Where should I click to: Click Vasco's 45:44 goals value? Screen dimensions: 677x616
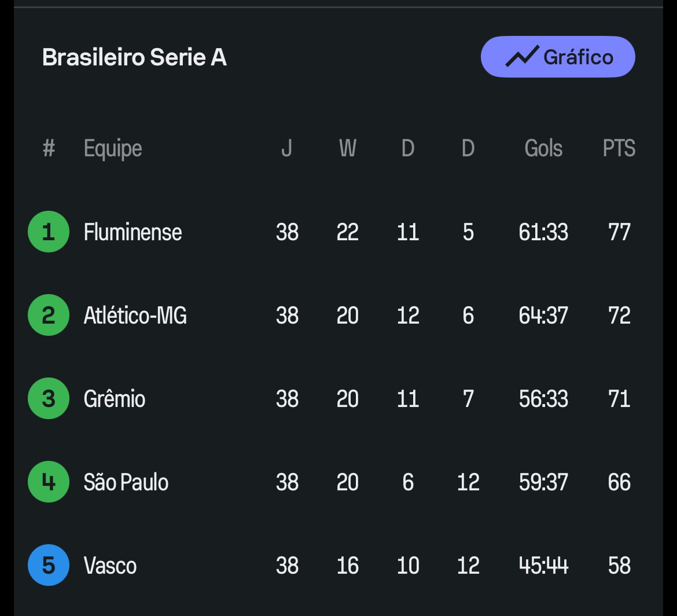click(543, 566)
